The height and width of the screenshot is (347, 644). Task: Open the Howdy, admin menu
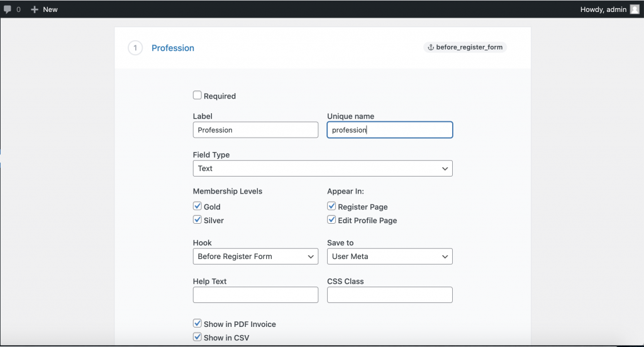(x=609, y=9)
